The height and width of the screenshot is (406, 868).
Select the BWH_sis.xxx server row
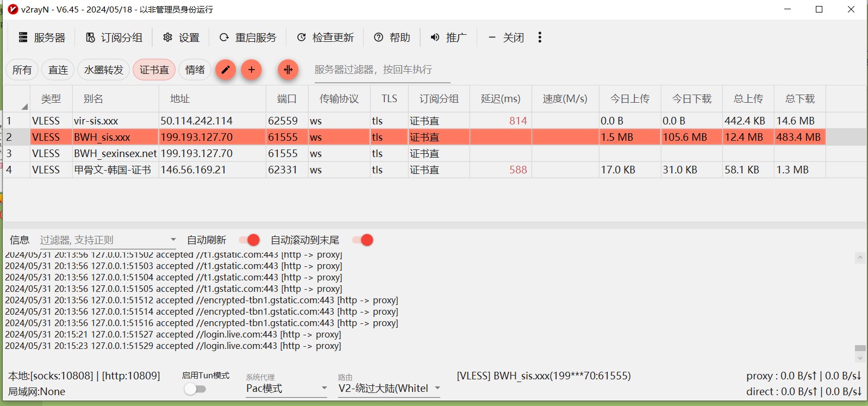pyautogui.click(x=415, y=137)
